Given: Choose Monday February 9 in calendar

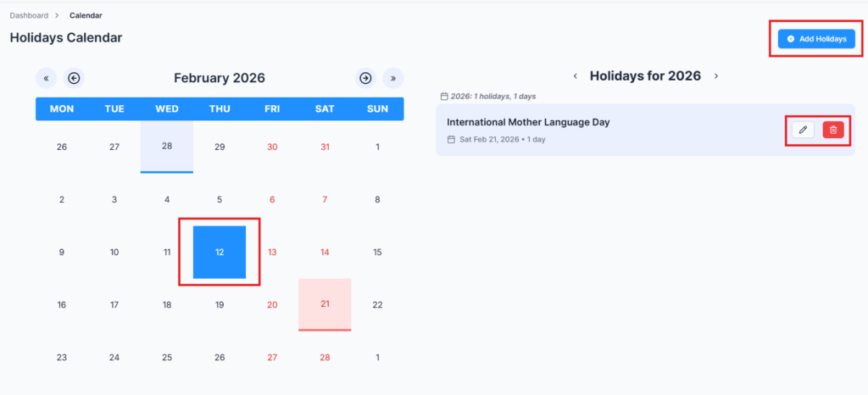Looking at the screenshot, I should [62, 252].
